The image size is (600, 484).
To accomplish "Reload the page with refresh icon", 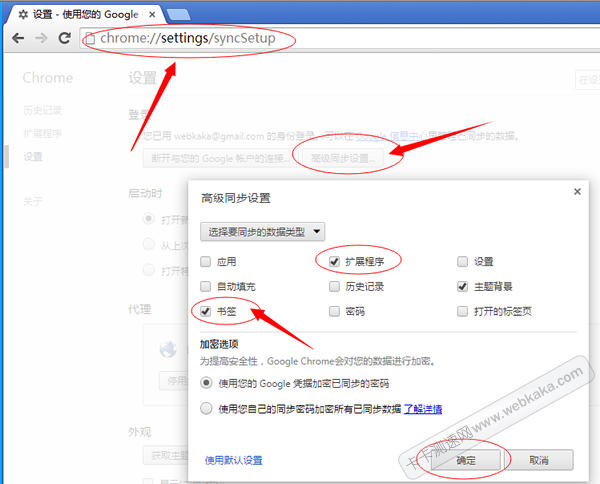I will pos(64,38).
